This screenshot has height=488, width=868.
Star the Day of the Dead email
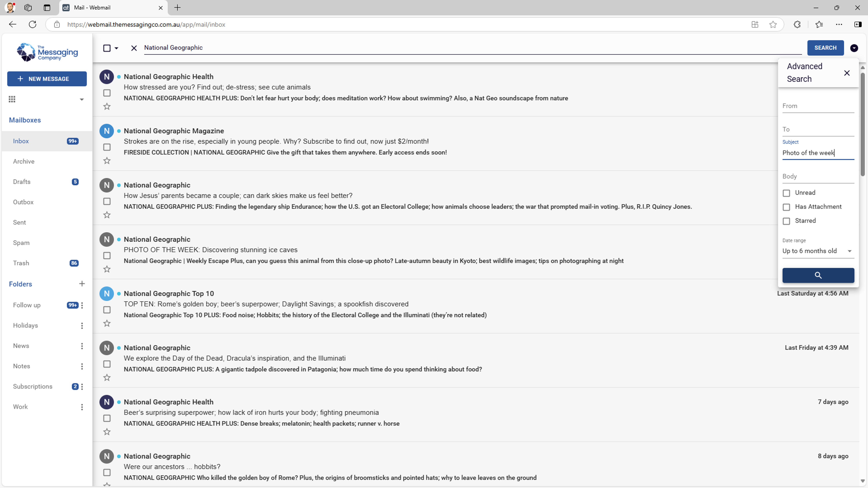pos(107,378)
